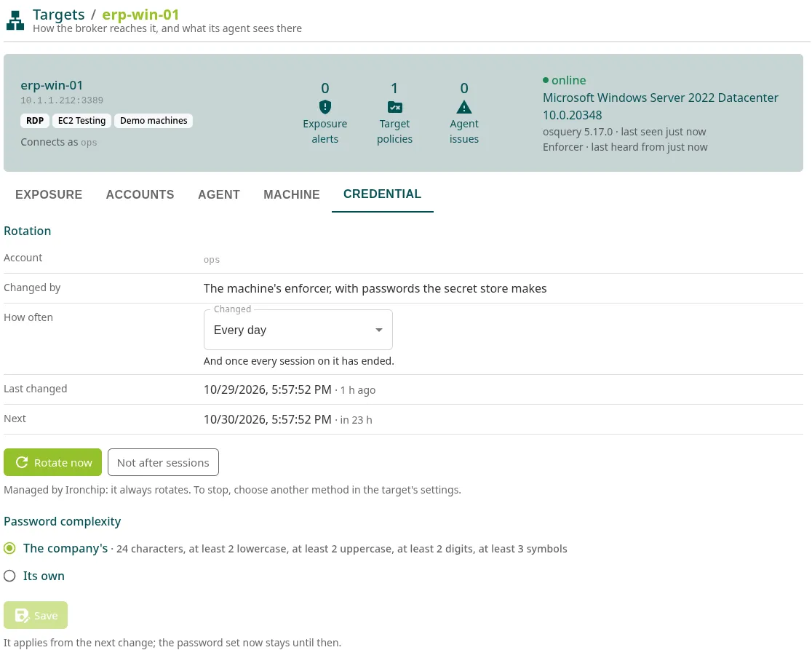This screenshot has height=650, width=812.
Task: Click the Exposure alerts shield icon
Action: click(x=325, y=107)
